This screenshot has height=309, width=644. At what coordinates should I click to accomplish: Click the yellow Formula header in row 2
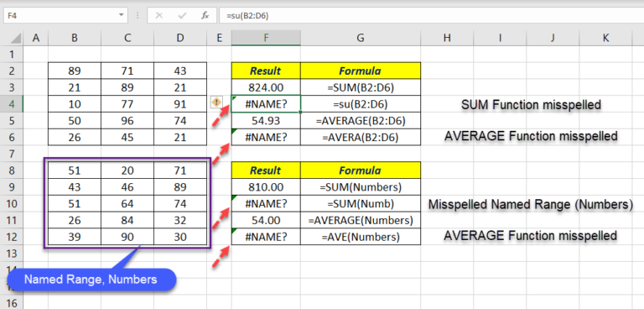tap(361, 71)
